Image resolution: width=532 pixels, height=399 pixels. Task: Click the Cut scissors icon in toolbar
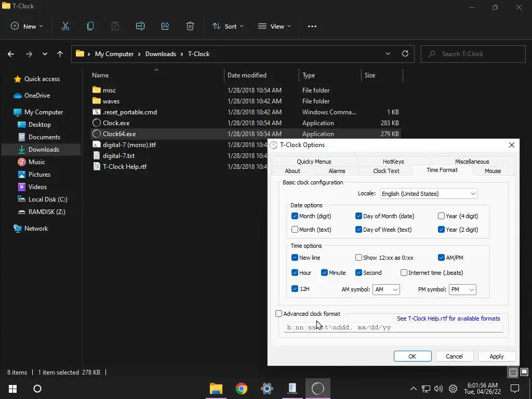click(65, 26)
